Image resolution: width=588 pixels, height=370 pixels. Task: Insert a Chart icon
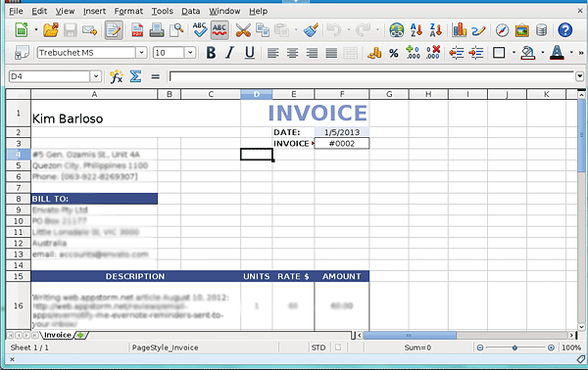(x=459, y=30)
